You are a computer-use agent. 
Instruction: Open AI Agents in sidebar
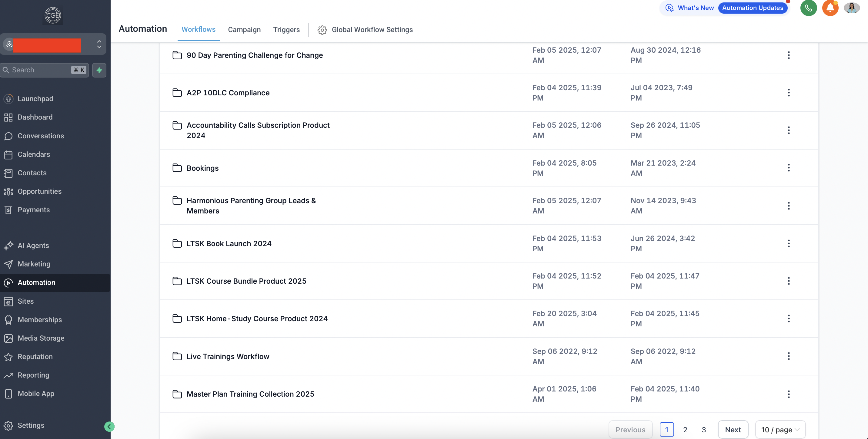pyautogui.click(x=33, y=246)
